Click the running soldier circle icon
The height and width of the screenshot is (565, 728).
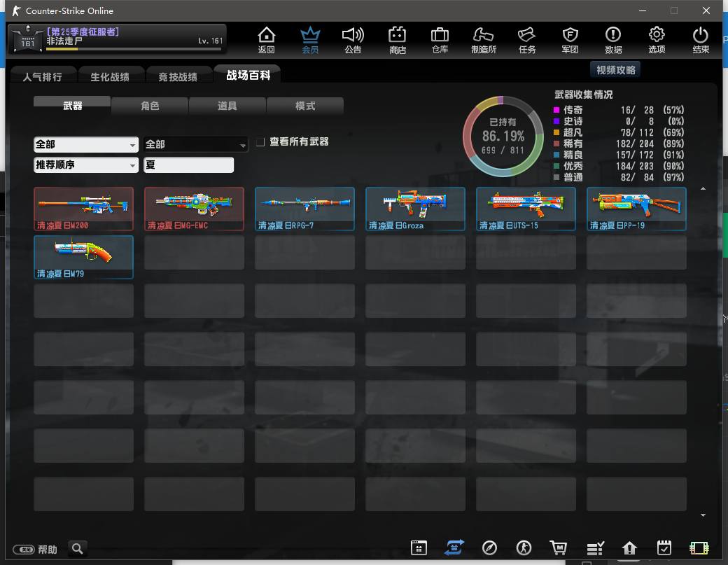[x=524, y=547]
